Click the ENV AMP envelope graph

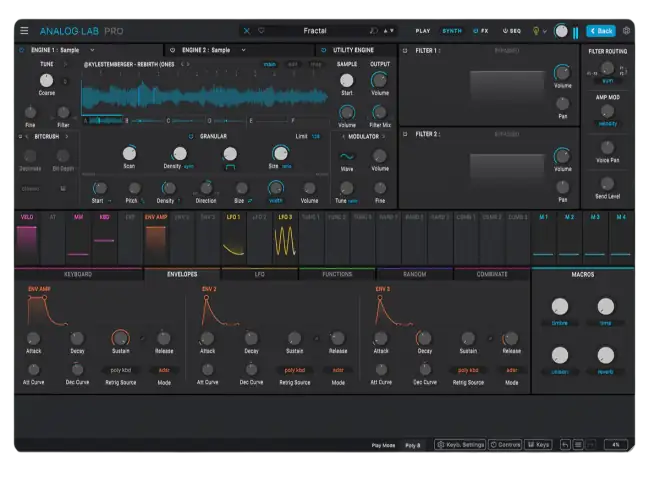(48, 311)
